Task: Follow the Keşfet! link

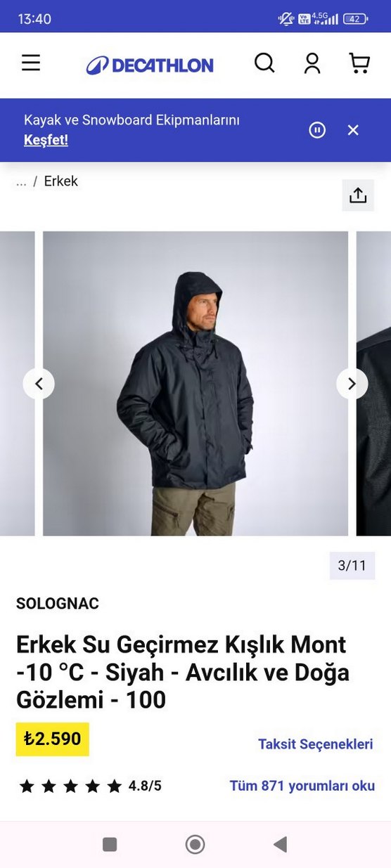Action: 46,140
